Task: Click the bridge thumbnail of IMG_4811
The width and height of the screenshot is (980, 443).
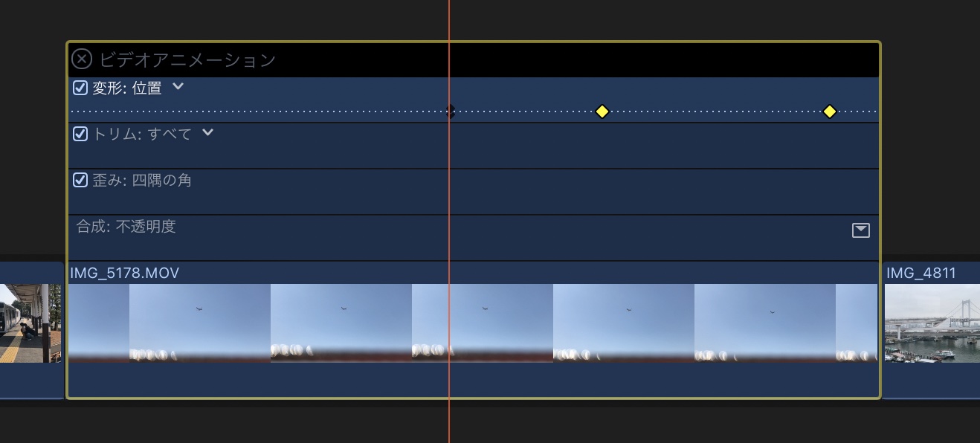Action: pos(932,323)
